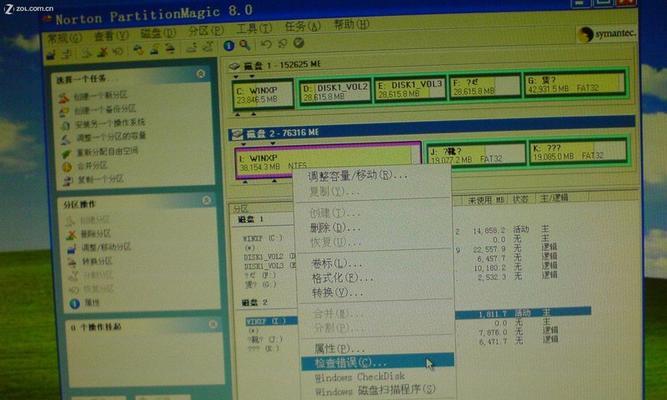This screenshot has width=667, height=400.
Task: Click the 合并分区 task link
Action: tap(92, 166)
